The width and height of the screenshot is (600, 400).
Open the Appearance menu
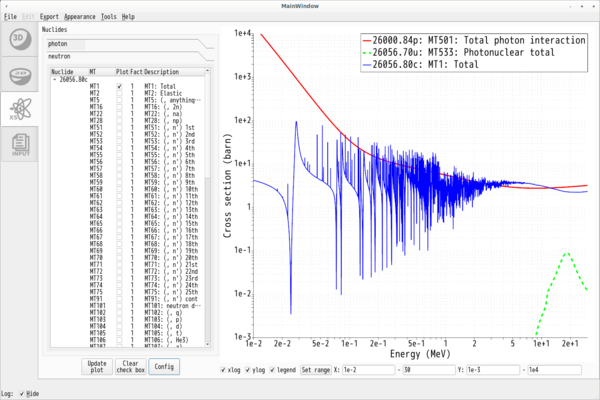80,17
